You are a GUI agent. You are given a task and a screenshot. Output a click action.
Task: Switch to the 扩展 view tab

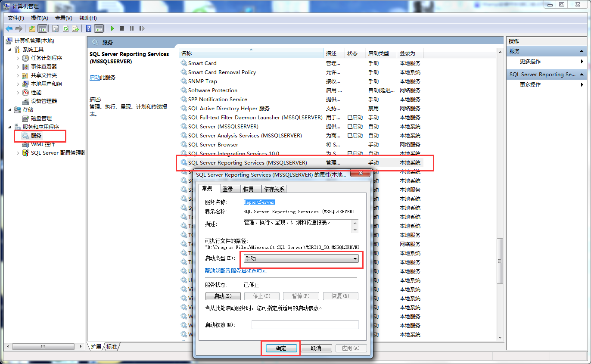pyautogui.click(x=96, y=346)
